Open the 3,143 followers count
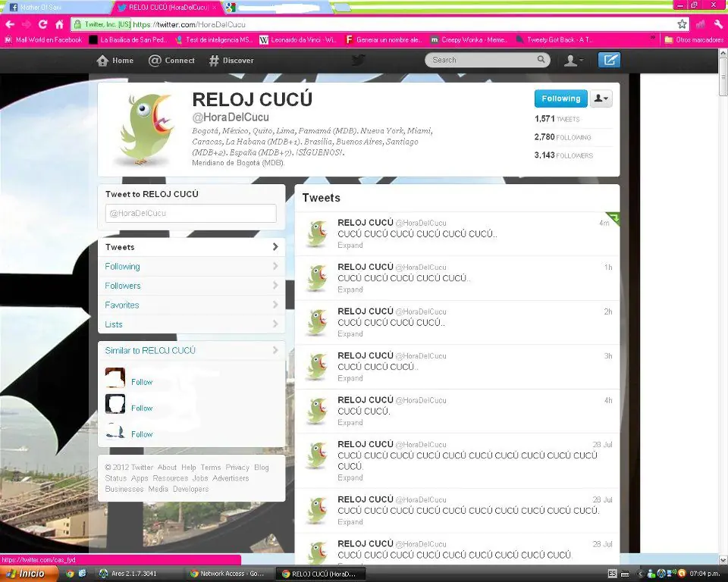Viewport: 728px width, 582px height. [x=563, y=155]
